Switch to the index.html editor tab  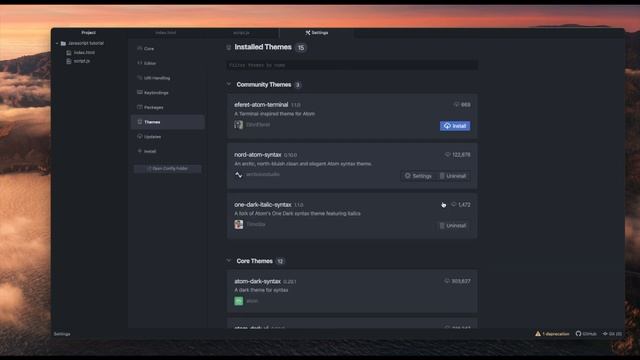[166, 33]
